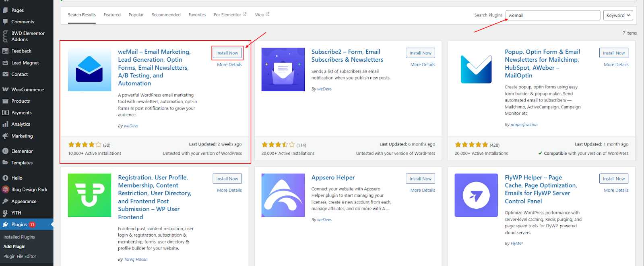Click the Products box icon
Screen dimensions: 644x266
[5, 101]
